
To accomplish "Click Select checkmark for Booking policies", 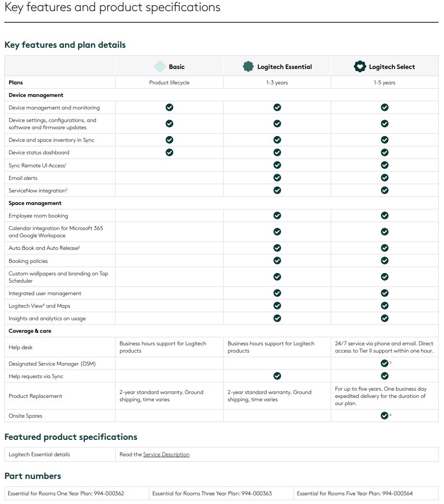I will (385, 260).
